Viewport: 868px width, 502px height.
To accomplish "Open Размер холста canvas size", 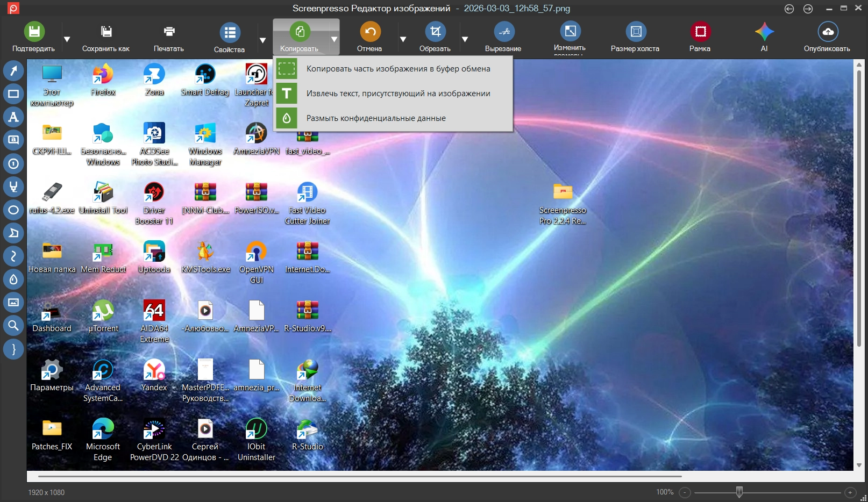I will tap(635, 37).
